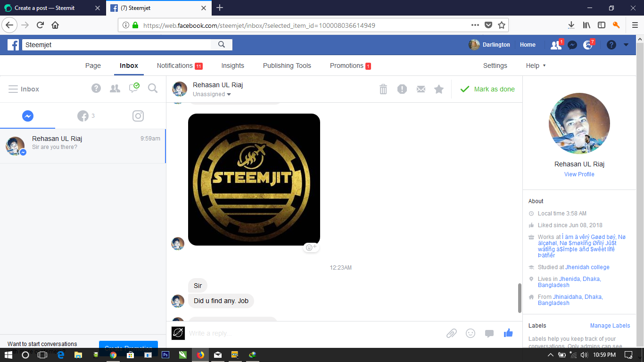Search the inbox with magnifier icon
Image resolution: width=644 pixels, height=362 pixels.
153,88
